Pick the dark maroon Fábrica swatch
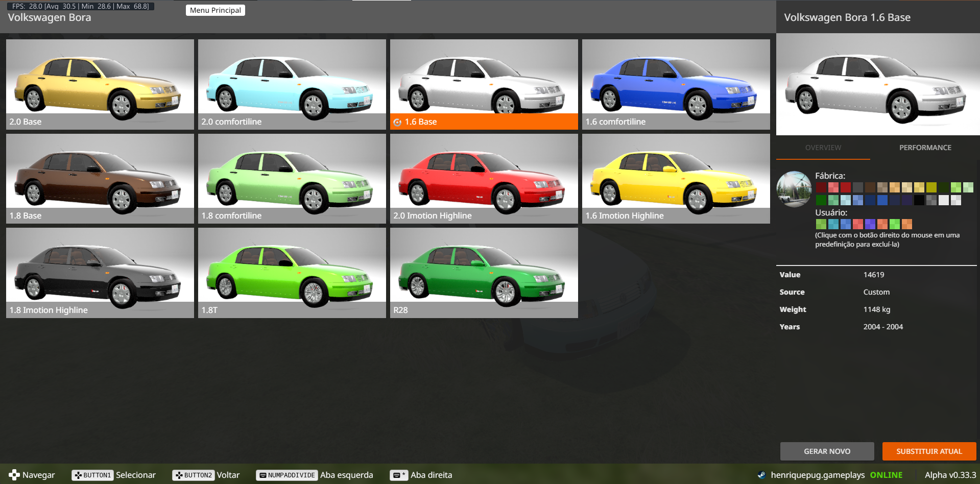The image size is (980, 484). (821, 187)
